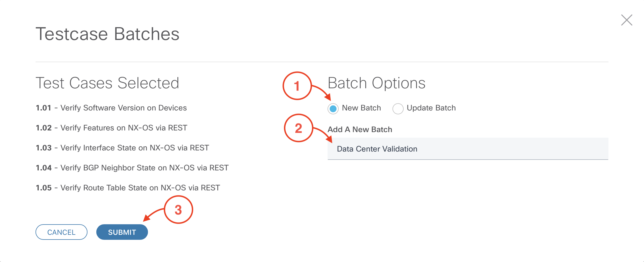Submit the new testcase batch

click(122, 232)
